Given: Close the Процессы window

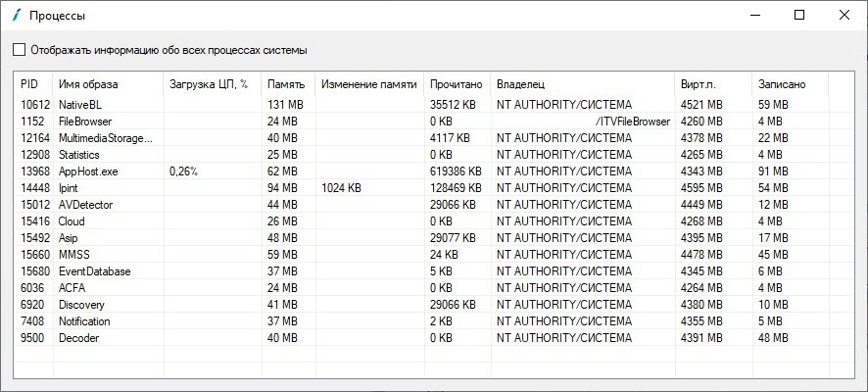Looking at the screenshot, I should (x=844, y=15).
